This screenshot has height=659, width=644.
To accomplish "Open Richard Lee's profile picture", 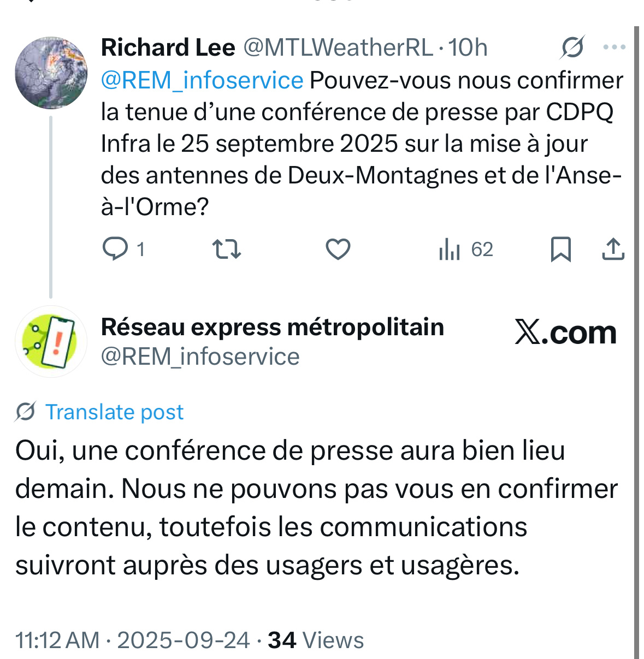I will (51, 73).
